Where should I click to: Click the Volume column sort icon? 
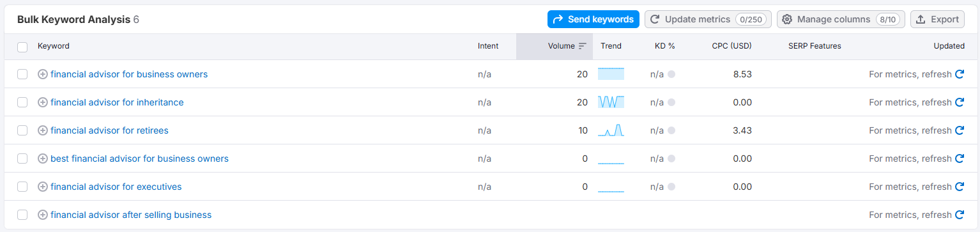pos(582,46)
